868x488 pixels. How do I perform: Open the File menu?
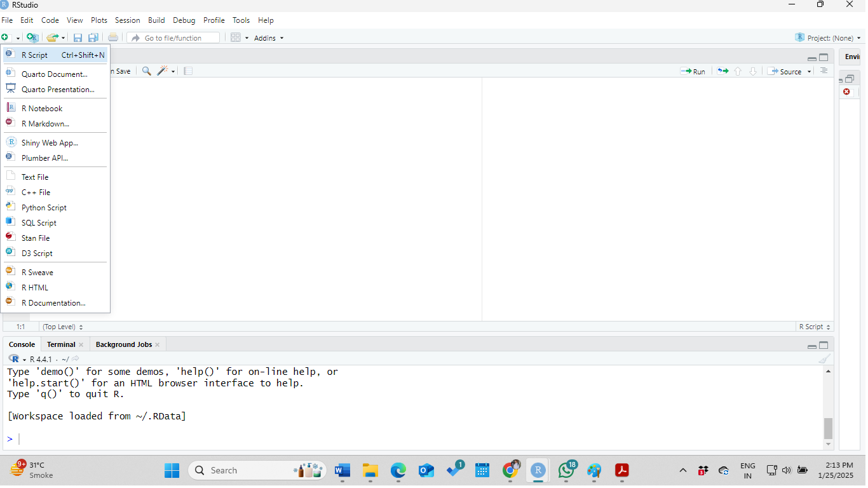(7, 20)
